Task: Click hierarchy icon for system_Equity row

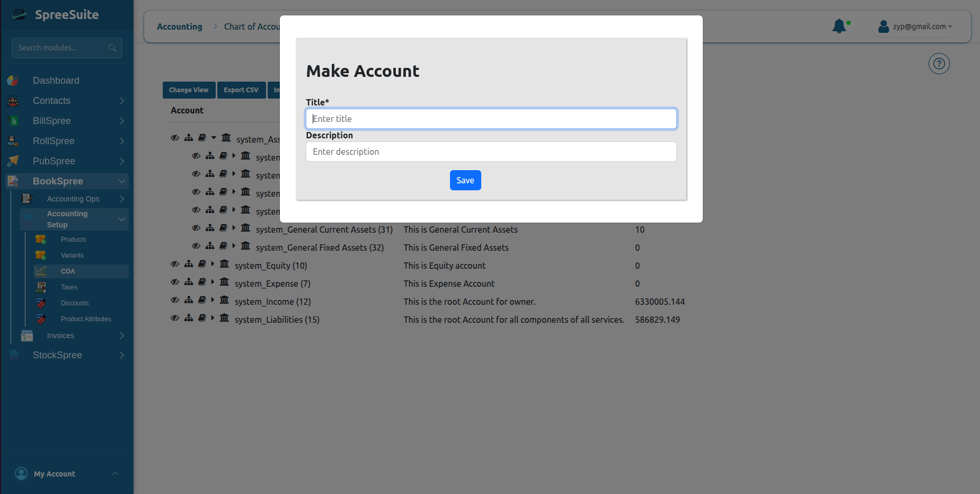Action: coord(189,264)
